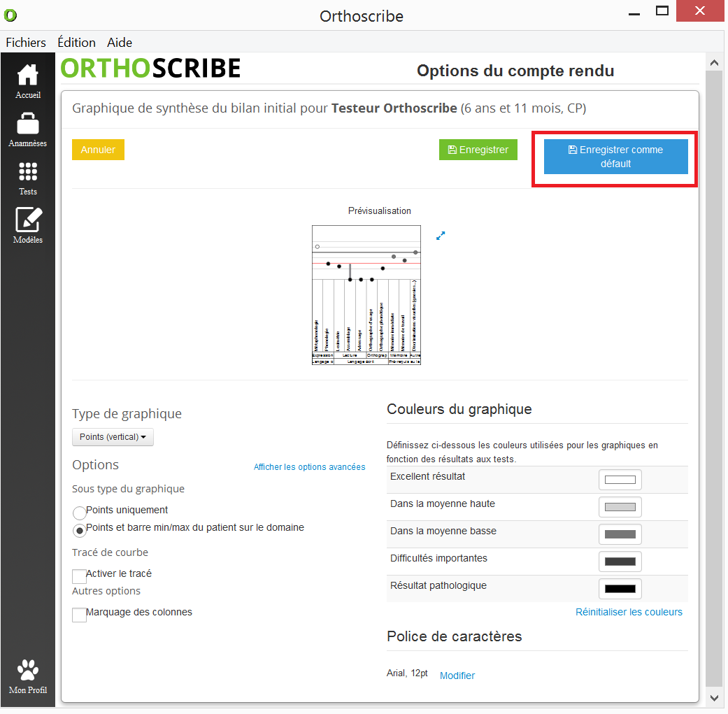Viewport: 728px width, 714px height.
Task: Click the green app icon in title bar
Action: click(10, 15)
